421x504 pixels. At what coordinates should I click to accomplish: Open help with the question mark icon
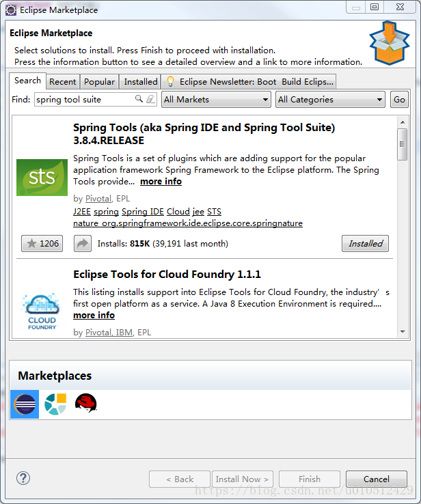pyautogui.click(x=23, y=478)
